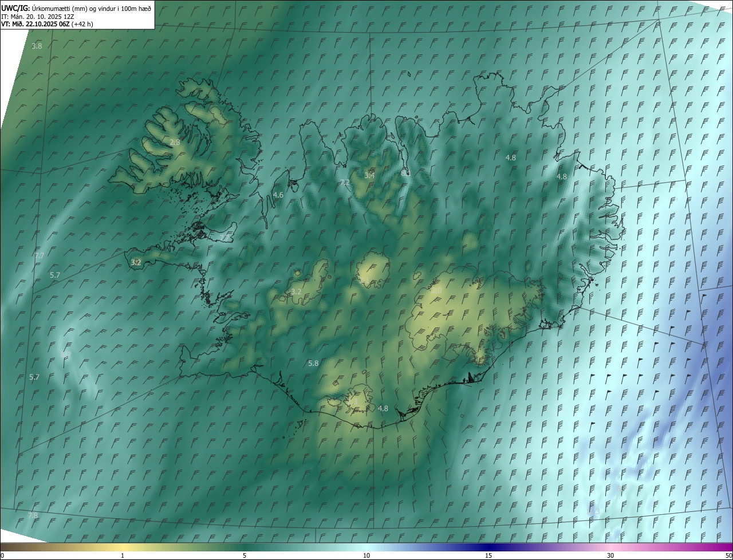Click the 3.4 value label in the north
The height and width of the screenshot is (560, 733).
369,175
